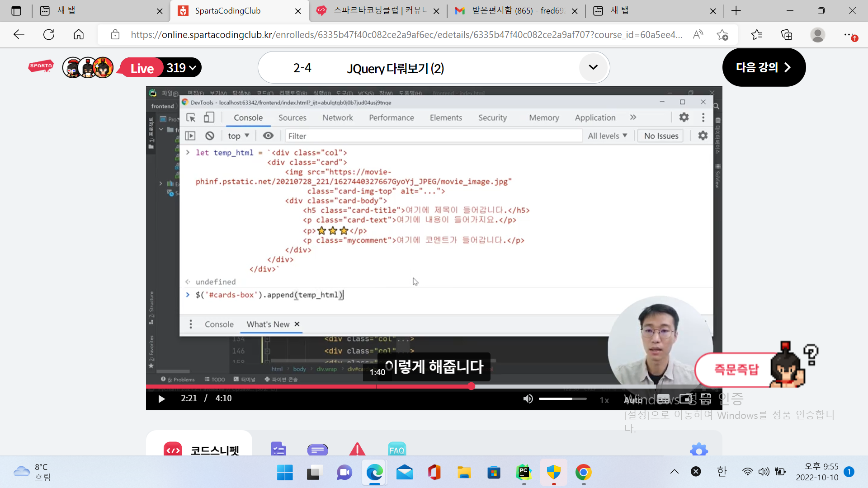This screenshot has width=868, height=488.
Task: Open PyCharm from taskbar
Action: [x=524, y=472]
